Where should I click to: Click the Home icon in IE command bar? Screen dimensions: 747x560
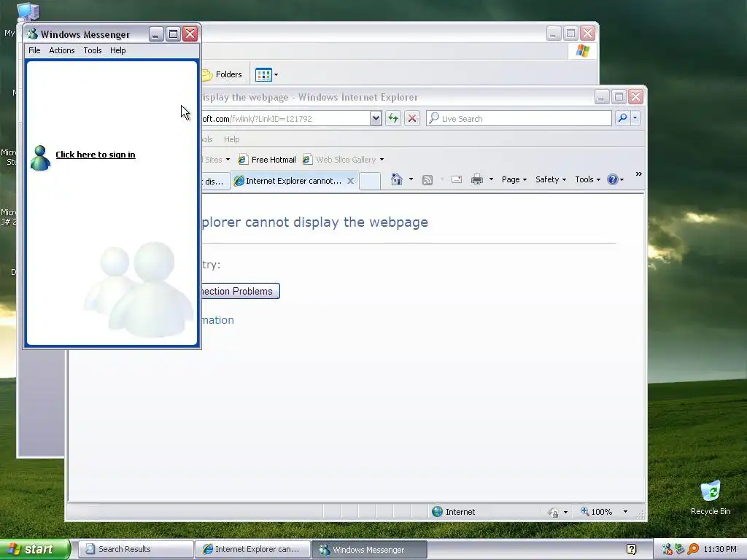pos(396,179)
